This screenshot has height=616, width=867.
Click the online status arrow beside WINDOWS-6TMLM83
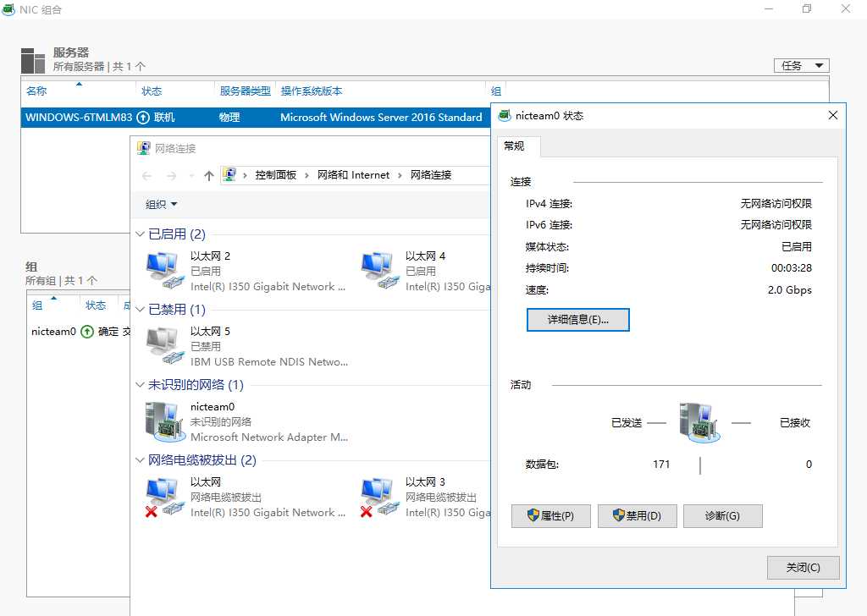[143, 117]
